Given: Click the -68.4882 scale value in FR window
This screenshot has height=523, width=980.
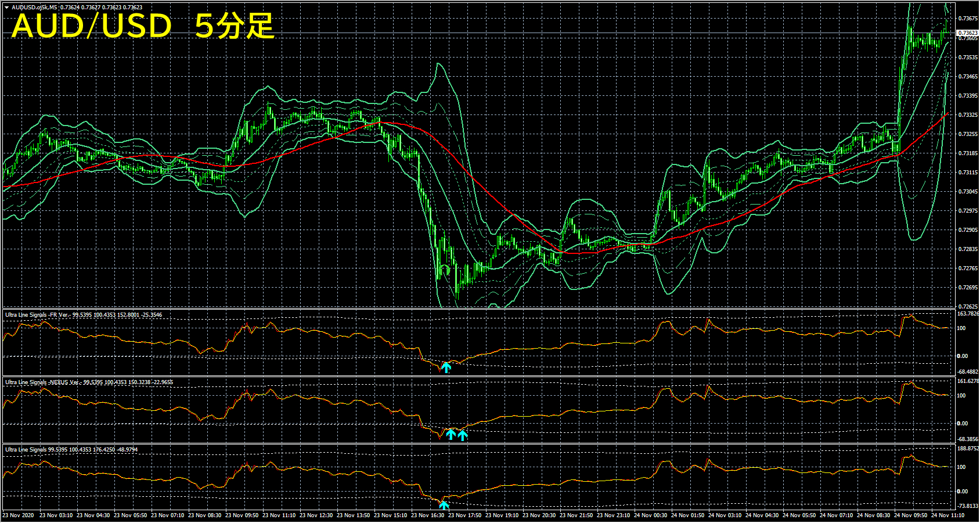Looking at the screenshot, I should point(968,372).
